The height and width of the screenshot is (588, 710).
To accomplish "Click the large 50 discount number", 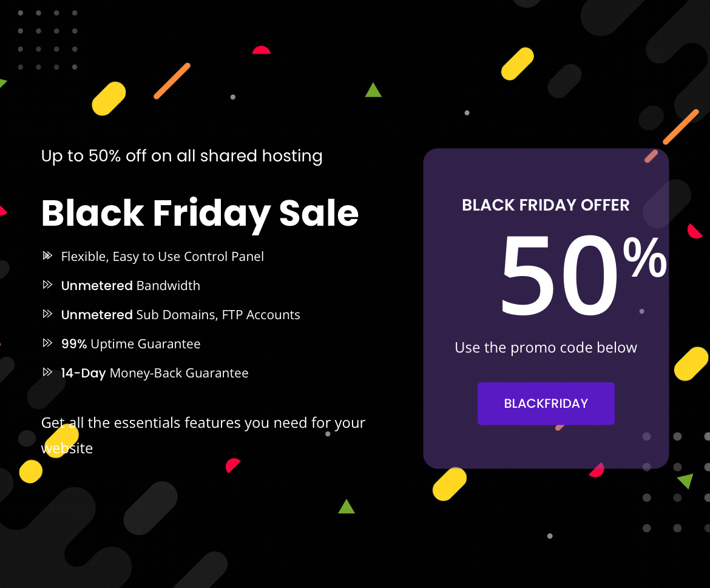I will pyautogui.click(x=558, y=276).
